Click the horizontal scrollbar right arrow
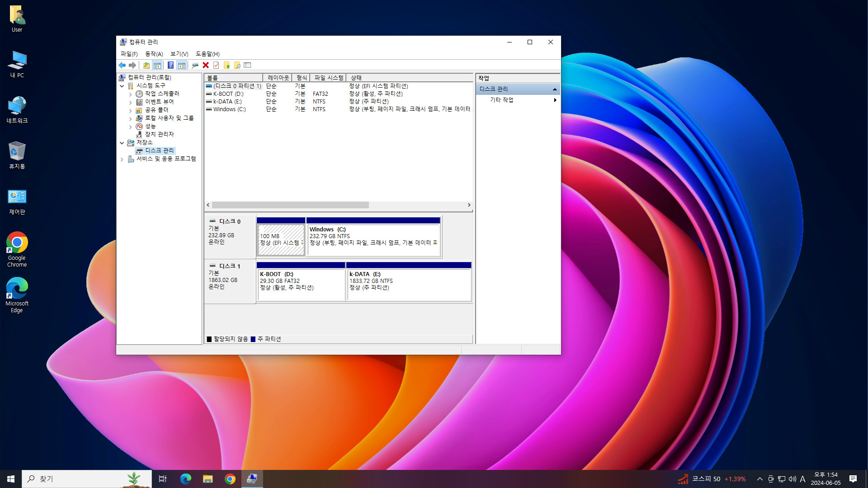Viewport: 868px width, 488px height. click(469, 205)
